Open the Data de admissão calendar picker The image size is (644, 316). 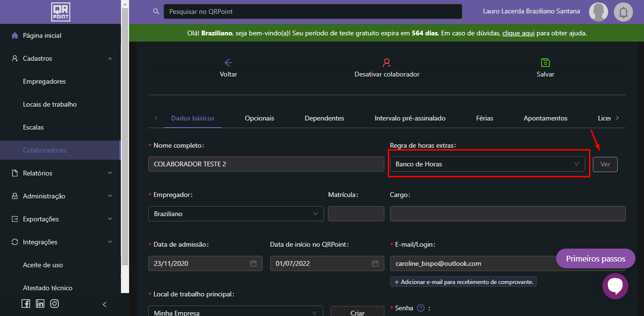pos(253,263)
